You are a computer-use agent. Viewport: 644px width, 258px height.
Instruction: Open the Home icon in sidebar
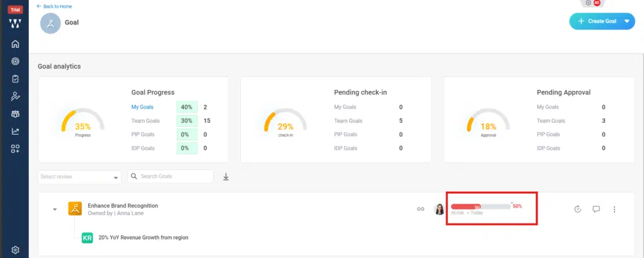click(x=15, y=44)
